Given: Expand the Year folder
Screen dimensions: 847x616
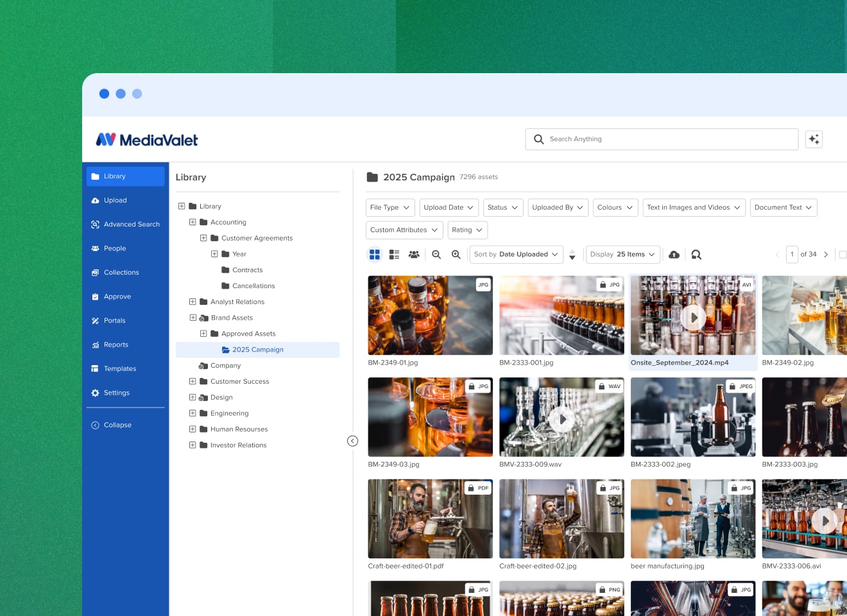Looking at the screenshot, I should (214, 254).
